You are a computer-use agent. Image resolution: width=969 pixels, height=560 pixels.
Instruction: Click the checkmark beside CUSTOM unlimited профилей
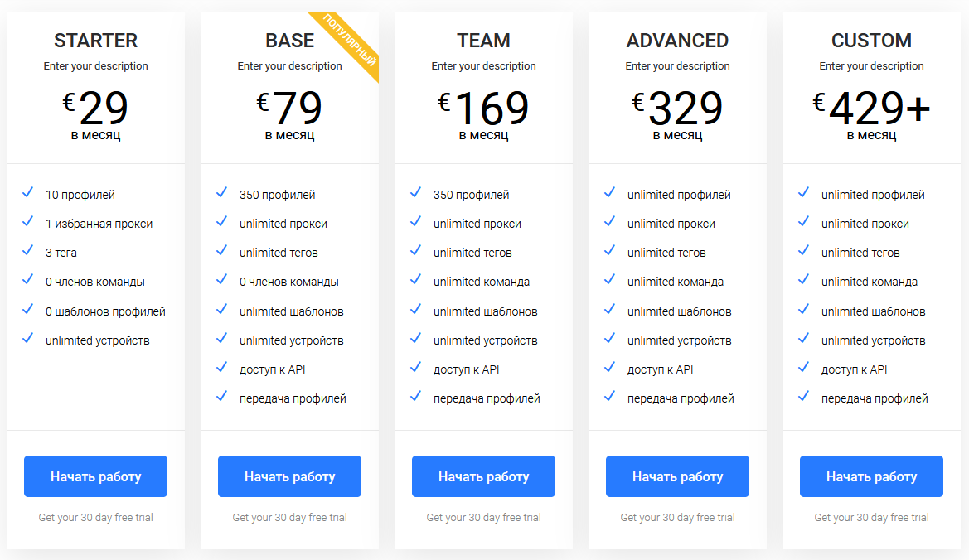click(x=804, y=193)
